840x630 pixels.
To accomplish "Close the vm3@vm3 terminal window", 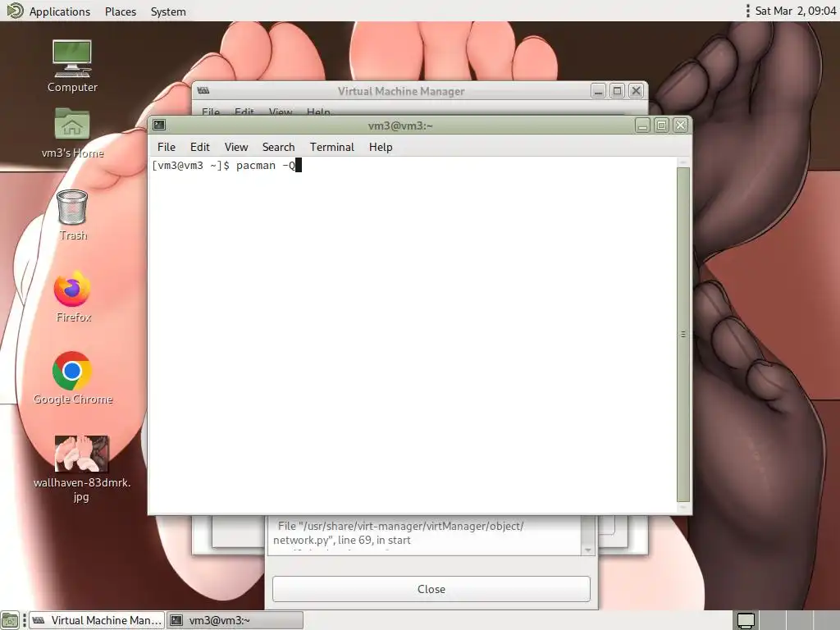I will tap(680, 126).
